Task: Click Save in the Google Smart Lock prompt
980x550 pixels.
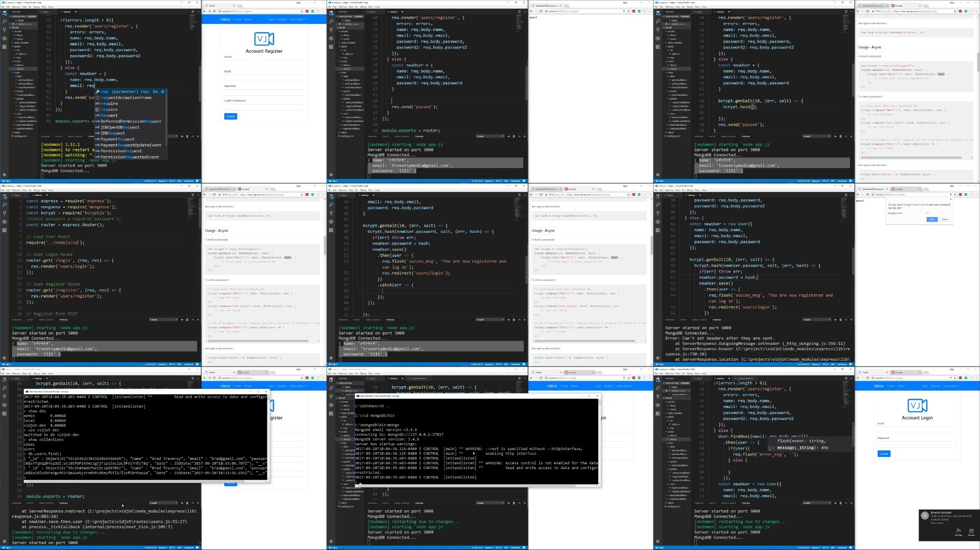Action: (x=932, y=219)
